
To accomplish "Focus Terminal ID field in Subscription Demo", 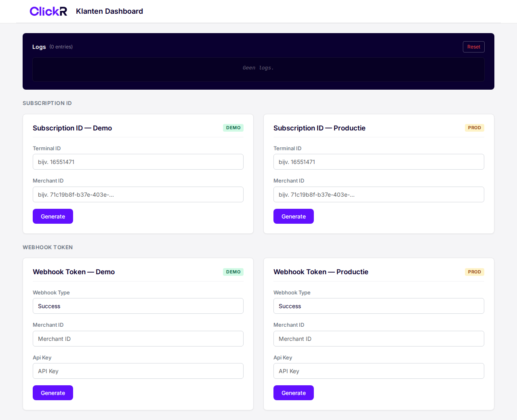I will tap(138, 162).
